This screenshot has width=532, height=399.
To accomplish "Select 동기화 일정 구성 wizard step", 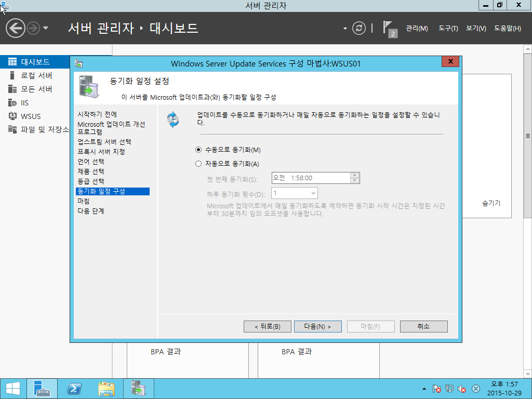I will 113,191.
